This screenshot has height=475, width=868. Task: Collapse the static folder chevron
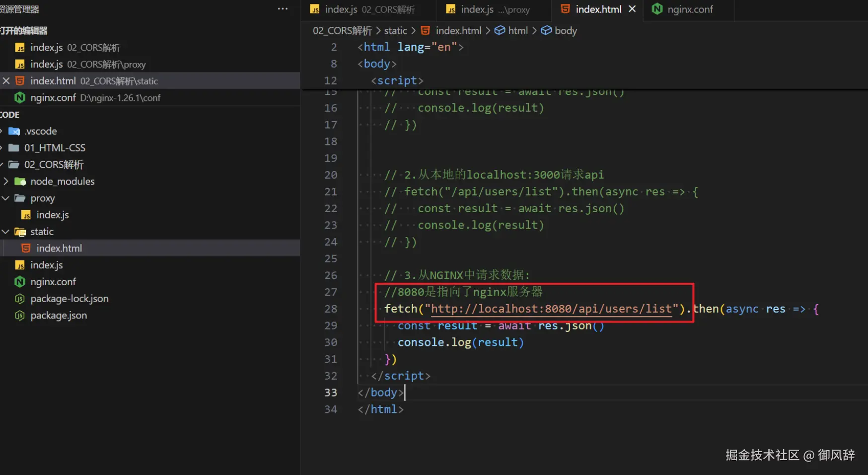[6, 232]
